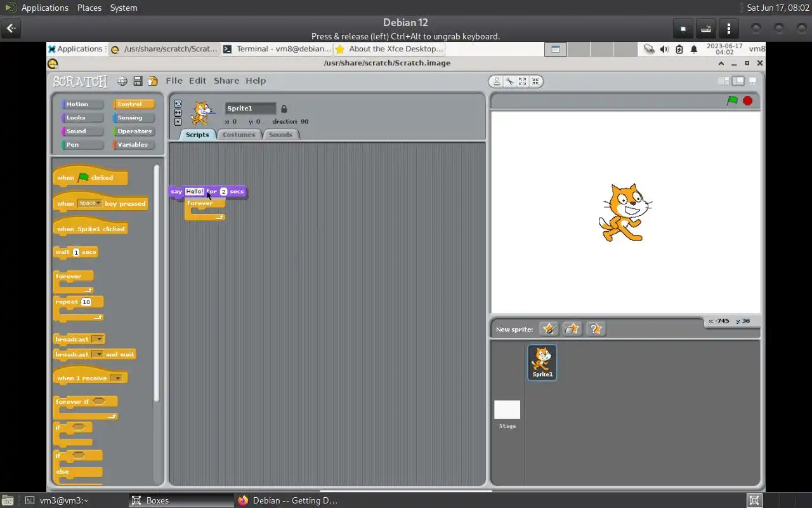Open the Help menu
Screen dimensions: 812x508
[x=256, y=81]
